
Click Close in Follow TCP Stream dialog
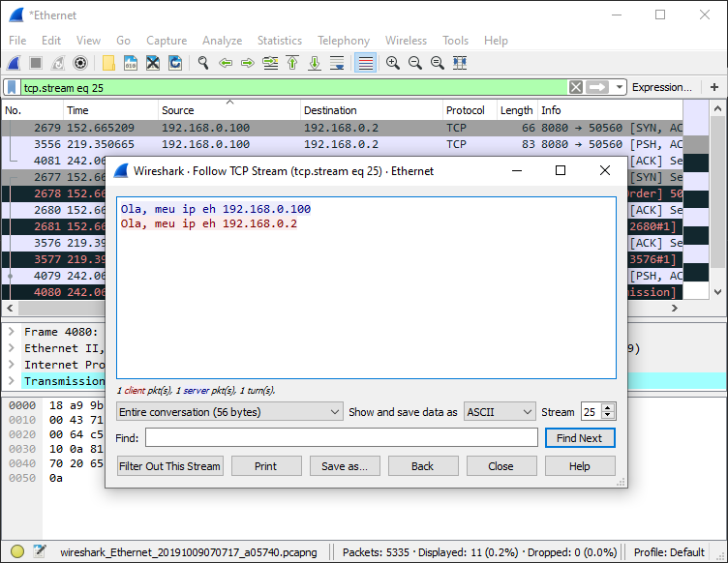coord(501,466)
